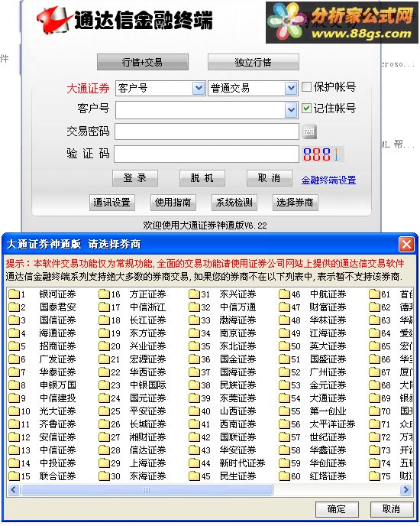Switch to the 独立行情 mode tab
Viewport: 420px width, 526px height.
[253, 62]
